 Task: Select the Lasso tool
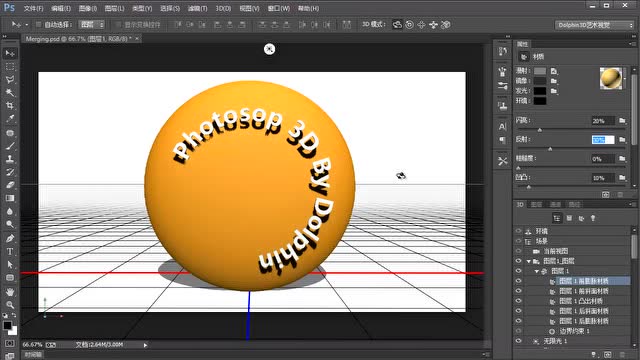(x=10, y=80)
